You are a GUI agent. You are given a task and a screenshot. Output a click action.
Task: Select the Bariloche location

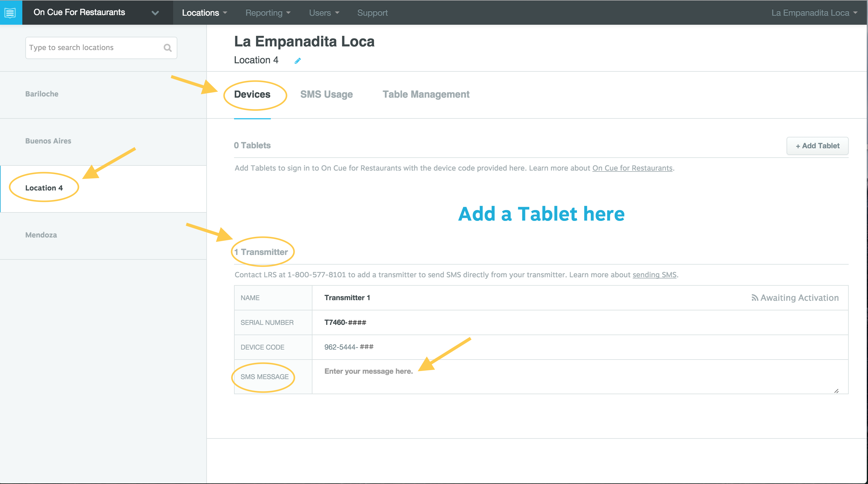(x=103, y=94)
